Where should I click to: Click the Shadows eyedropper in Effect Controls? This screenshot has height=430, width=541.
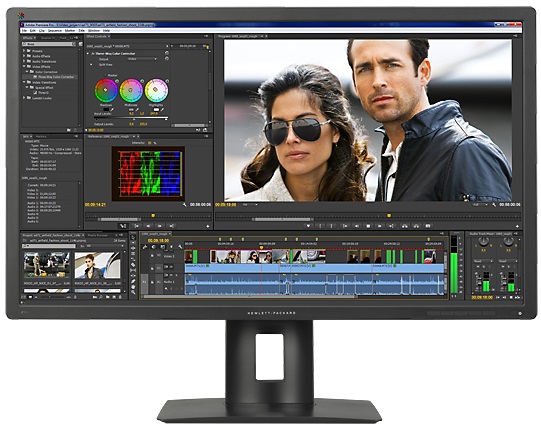[x=112, y=109]
